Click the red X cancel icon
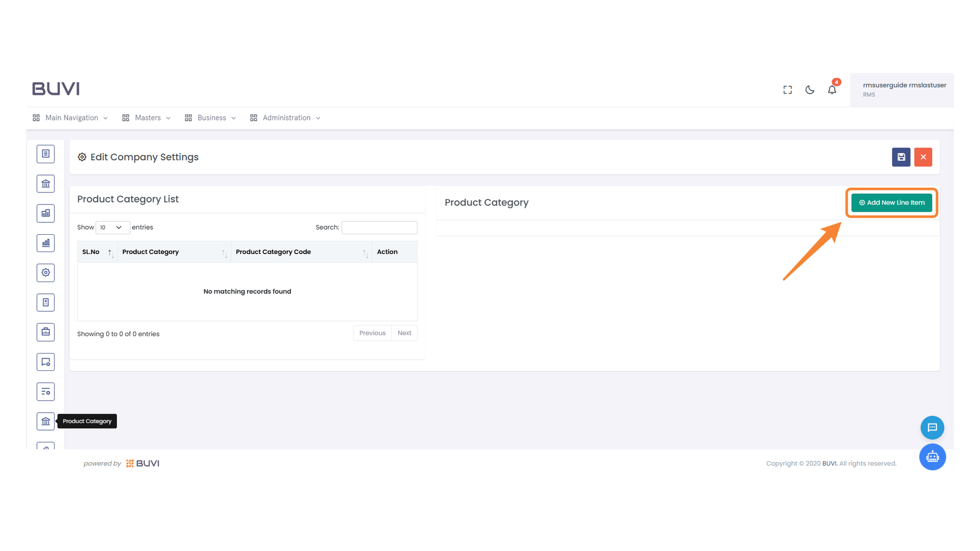Viewport: 980px width, 551px height. coord(923,157)
